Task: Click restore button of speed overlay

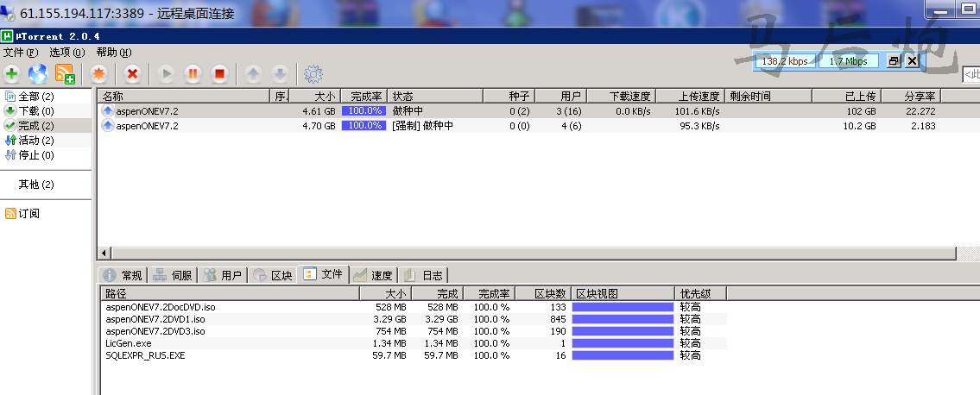Action: pyautogui.click(x=894, y=60)
